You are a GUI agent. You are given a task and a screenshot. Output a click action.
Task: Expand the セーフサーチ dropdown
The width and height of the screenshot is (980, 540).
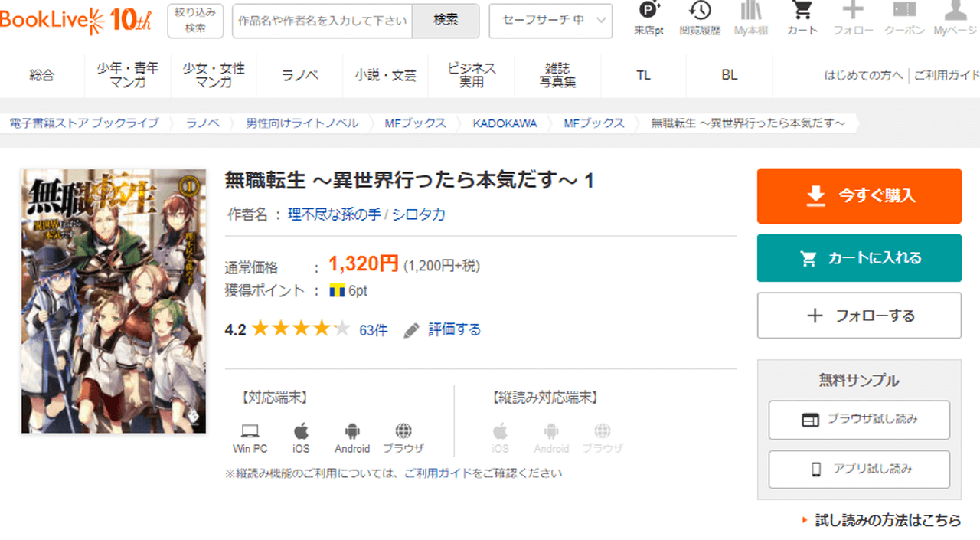pos(550,21)
